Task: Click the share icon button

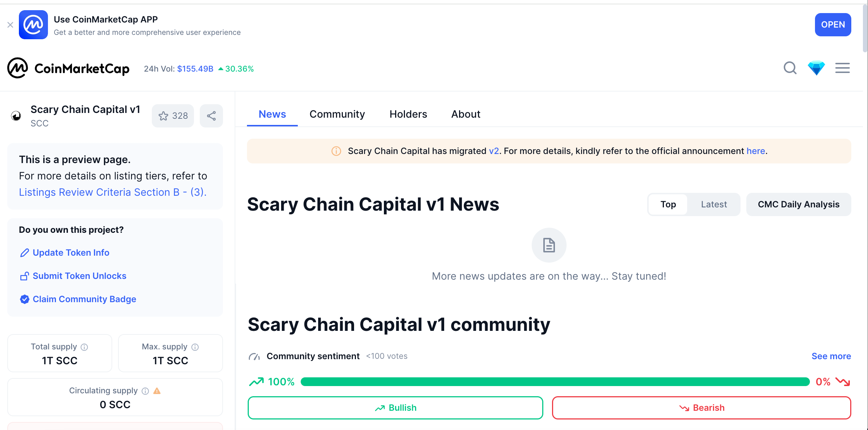Action: pos(211,116)
